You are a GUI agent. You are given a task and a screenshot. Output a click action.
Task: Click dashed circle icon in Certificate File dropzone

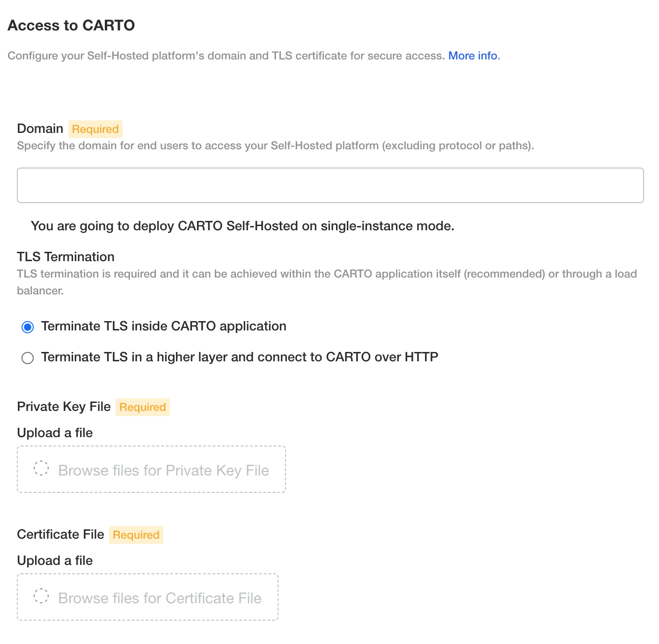41,596
